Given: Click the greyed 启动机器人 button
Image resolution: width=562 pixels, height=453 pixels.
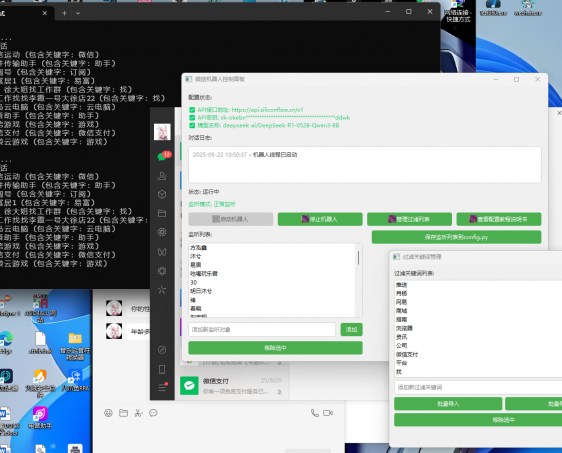Looking at the screenshot, I should click(x=230, y=219).
